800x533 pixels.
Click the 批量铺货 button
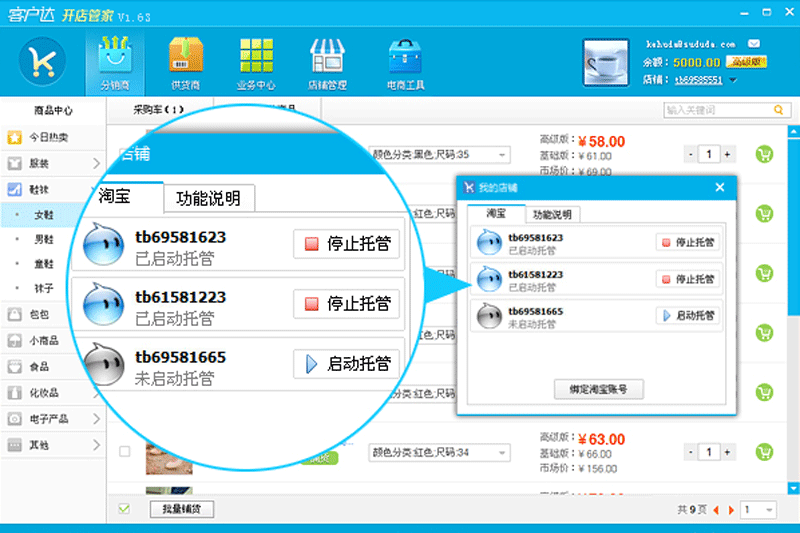[x=182, y=509]
